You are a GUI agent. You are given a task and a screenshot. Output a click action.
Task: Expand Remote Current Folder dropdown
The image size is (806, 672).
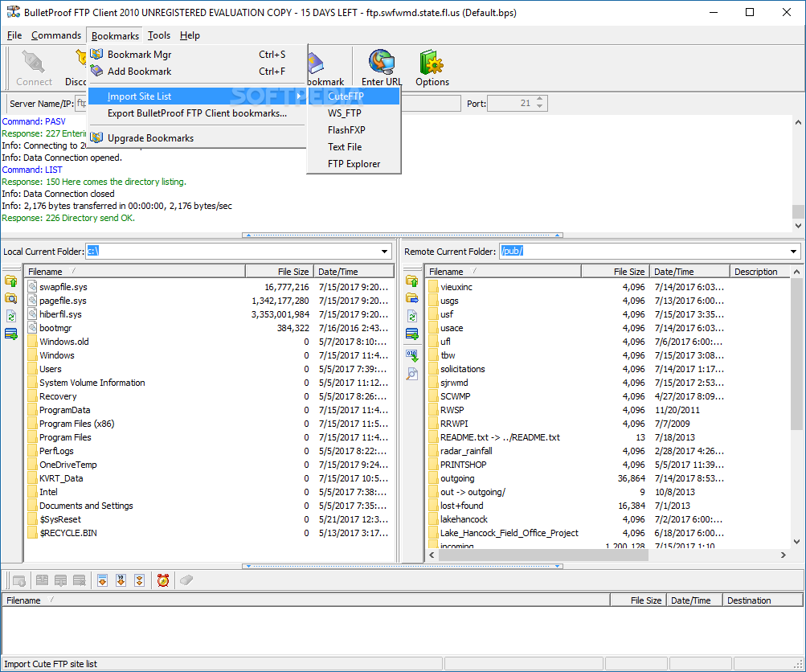pos(794,252)
